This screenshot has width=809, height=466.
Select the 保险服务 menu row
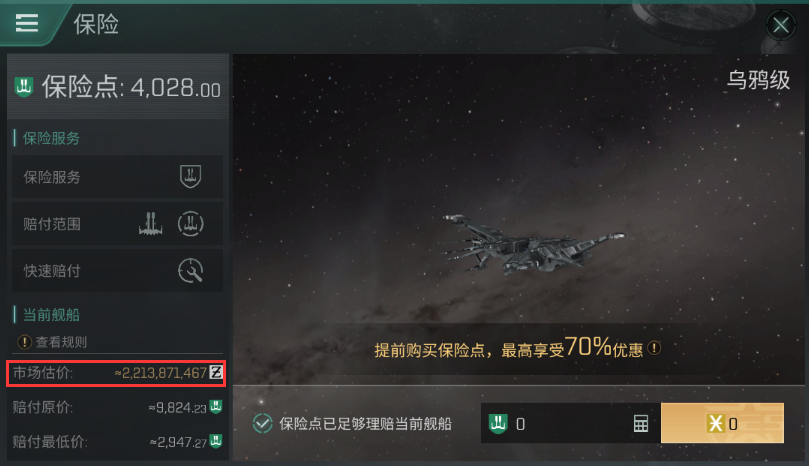coord(118,177)
